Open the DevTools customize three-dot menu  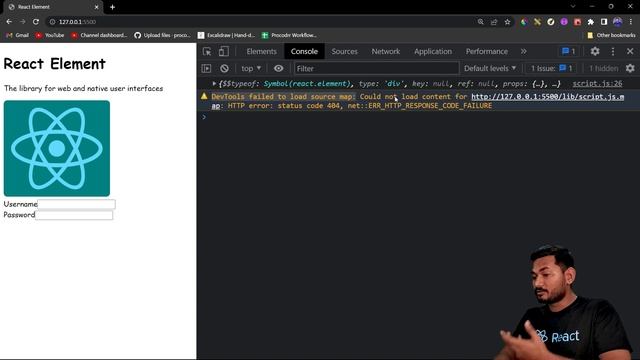[613, 51]
